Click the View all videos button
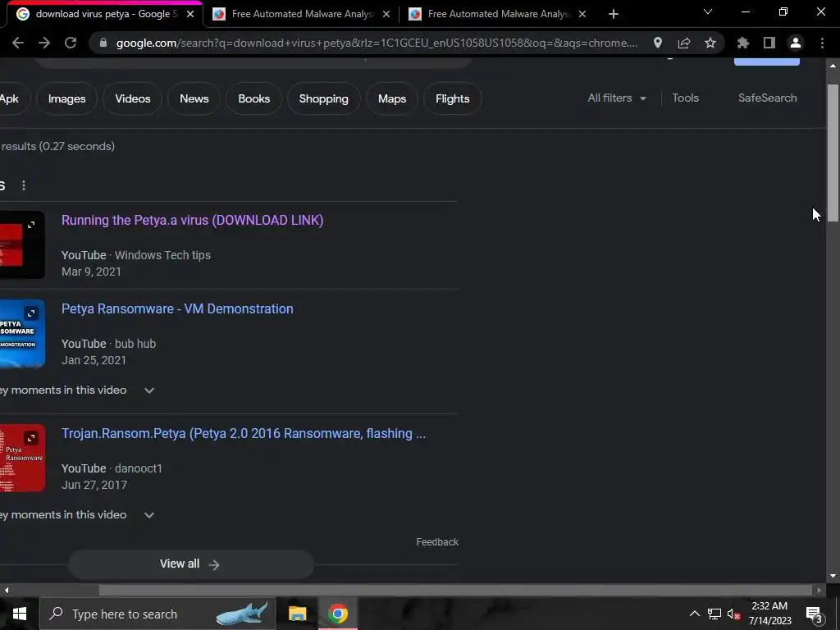840x630 pixels. (x=190, y=564)
